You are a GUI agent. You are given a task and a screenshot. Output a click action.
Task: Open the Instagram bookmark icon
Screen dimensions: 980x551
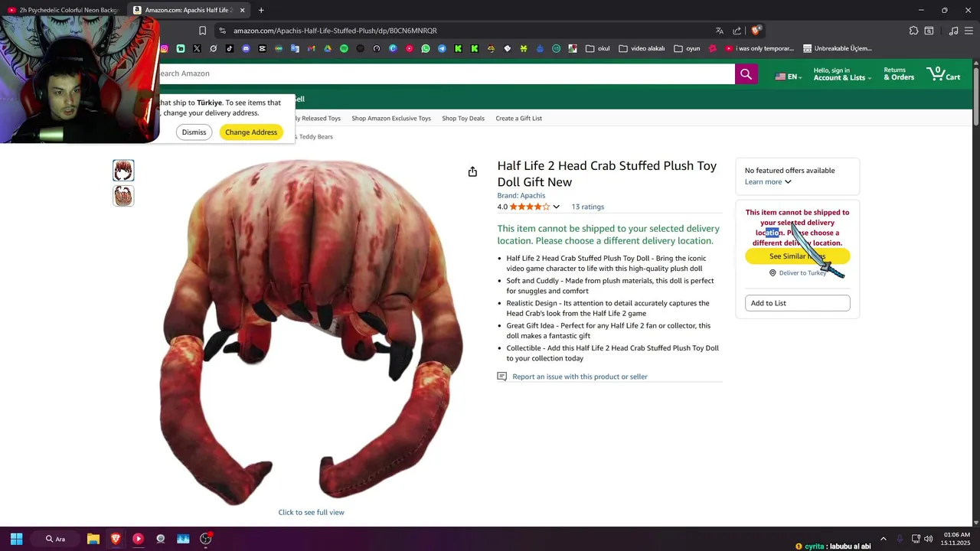pyautogui.click(x=164, y=48)
